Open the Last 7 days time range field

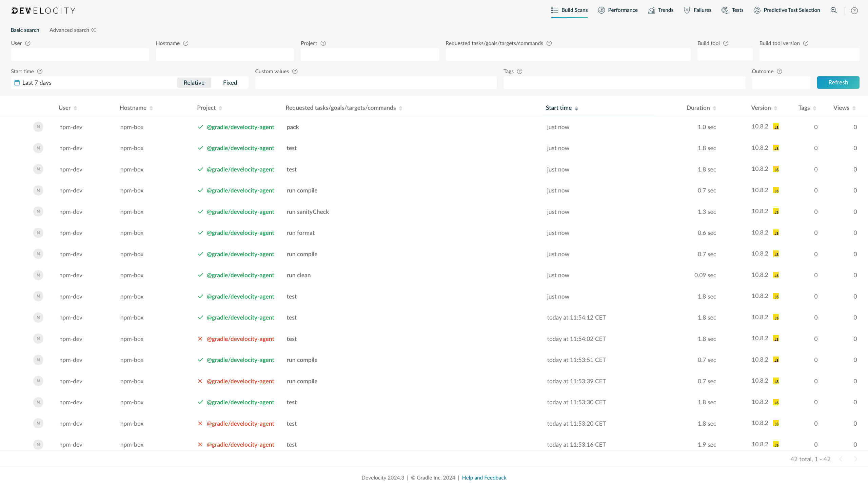pos(93,83)
